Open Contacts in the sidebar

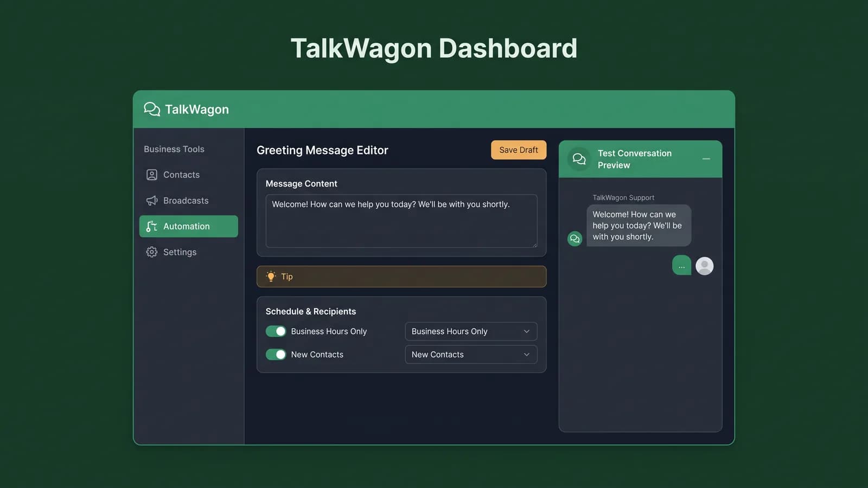tap(188, 175)
